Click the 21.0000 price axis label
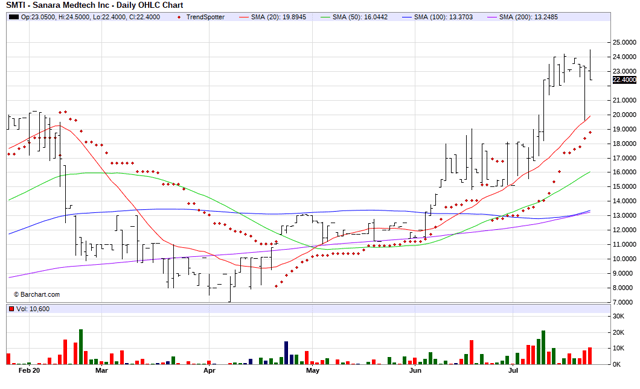This screenshot has height=389, width=640. [x=624, y=100]
